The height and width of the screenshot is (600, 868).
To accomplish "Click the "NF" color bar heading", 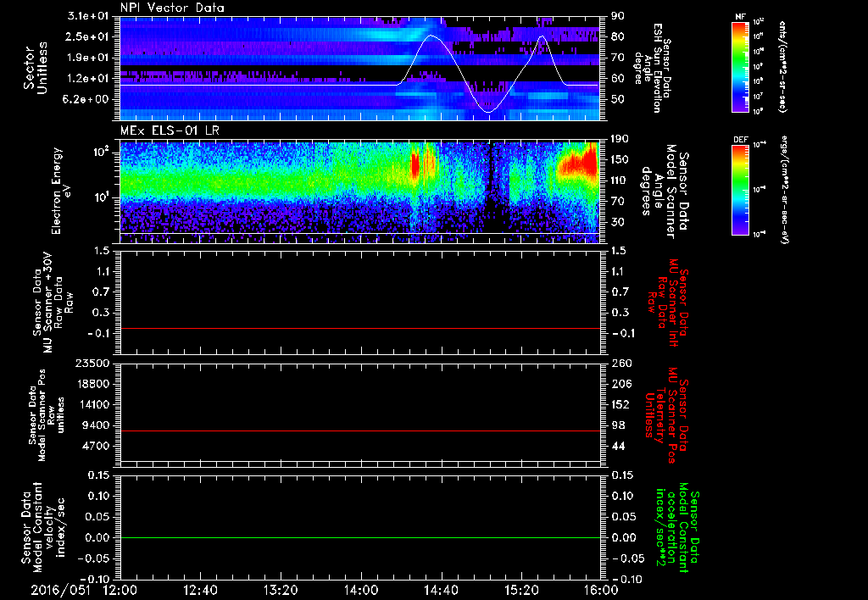I will coord(740,17).
